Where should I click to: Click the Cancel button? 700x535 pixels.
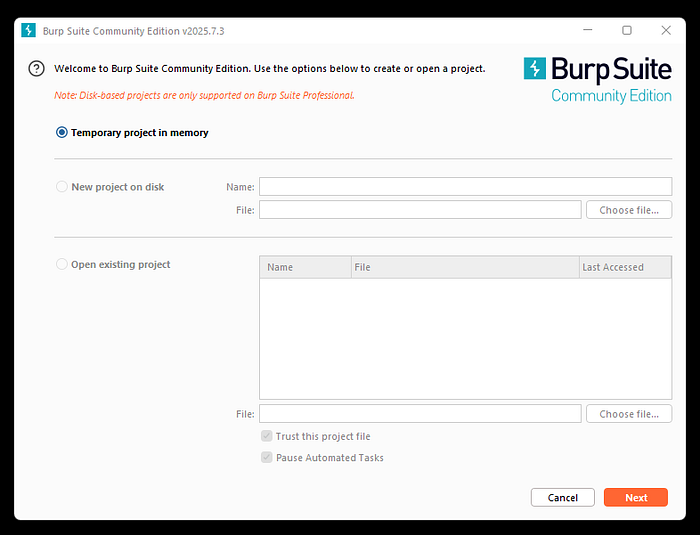click(562, 497)
